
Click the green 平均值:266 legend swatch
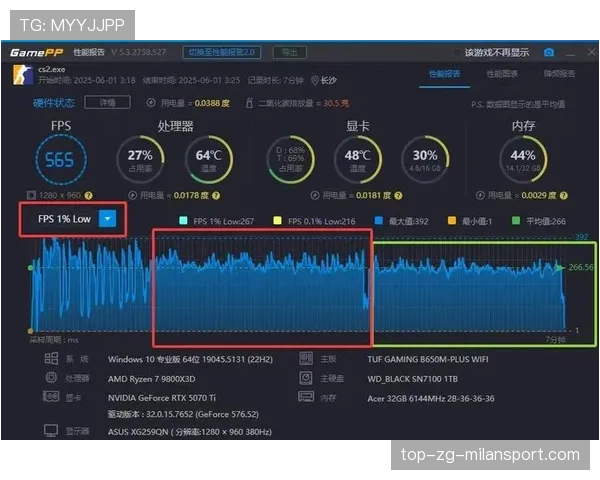(516, 220)
